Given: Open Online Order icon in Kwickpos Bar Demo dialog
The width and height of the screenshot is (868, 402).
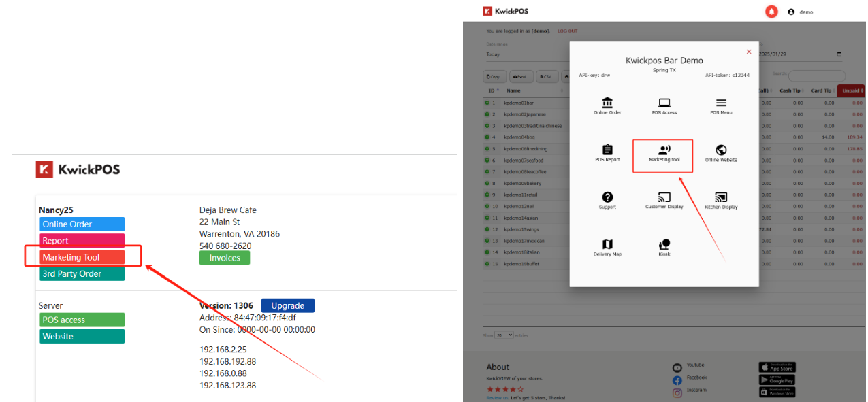Looking at the screenshot, I should click(607, 103).
